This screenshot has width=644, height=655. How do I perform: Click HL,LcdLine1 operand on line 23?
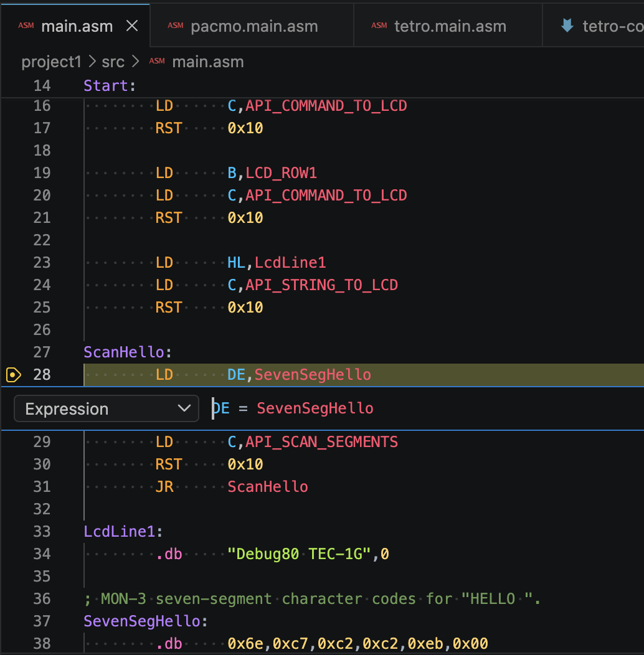click(x=277, y=263)
